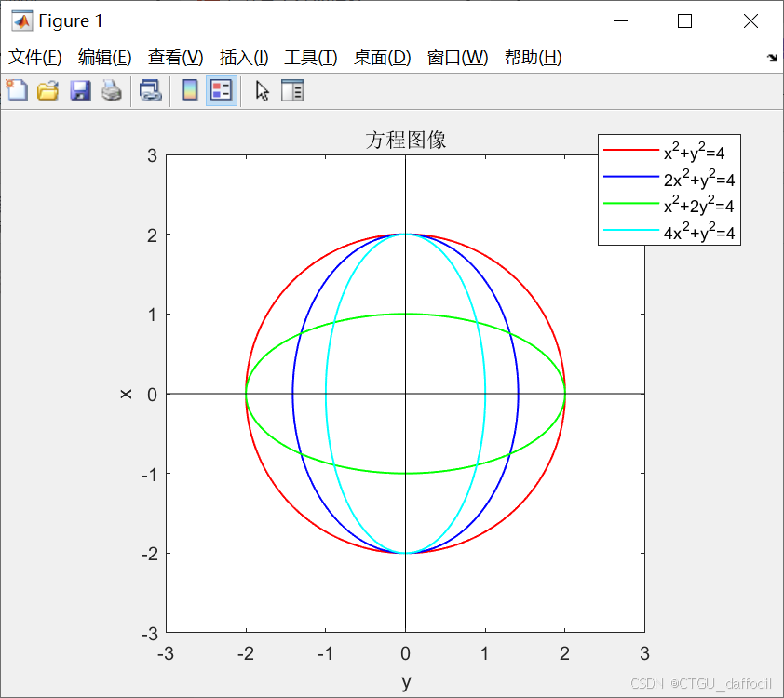Image resolution: width=784 pixels, height=698 pixels.
Task: Click the cyan line sample in the legend
Action: 631,230
